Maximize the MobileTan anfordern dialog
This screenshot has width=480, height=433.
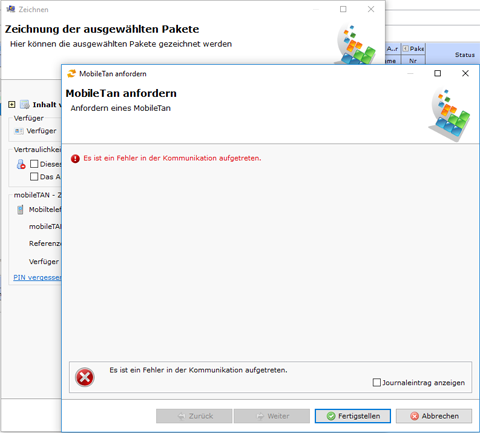437,73
